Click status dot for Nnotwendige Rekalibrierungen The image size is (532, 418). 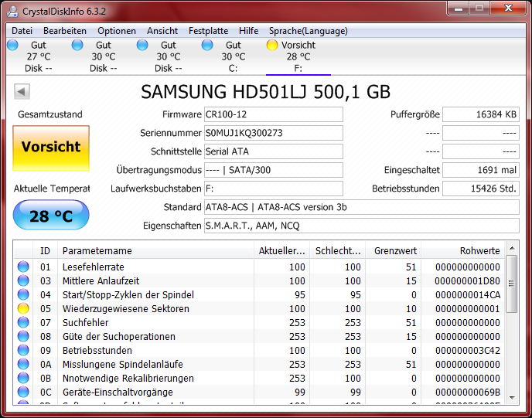[x=23, y=378]
